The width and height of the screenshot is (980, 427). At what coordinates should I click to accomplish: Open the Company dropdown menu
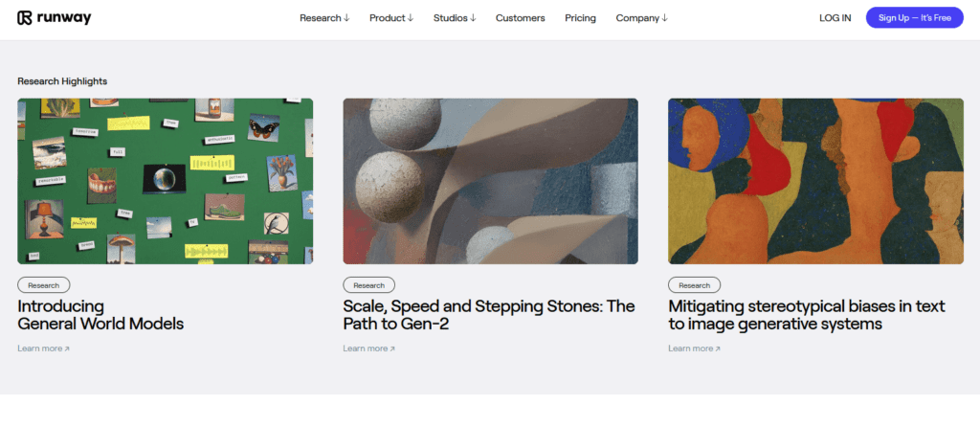[641, 18]
